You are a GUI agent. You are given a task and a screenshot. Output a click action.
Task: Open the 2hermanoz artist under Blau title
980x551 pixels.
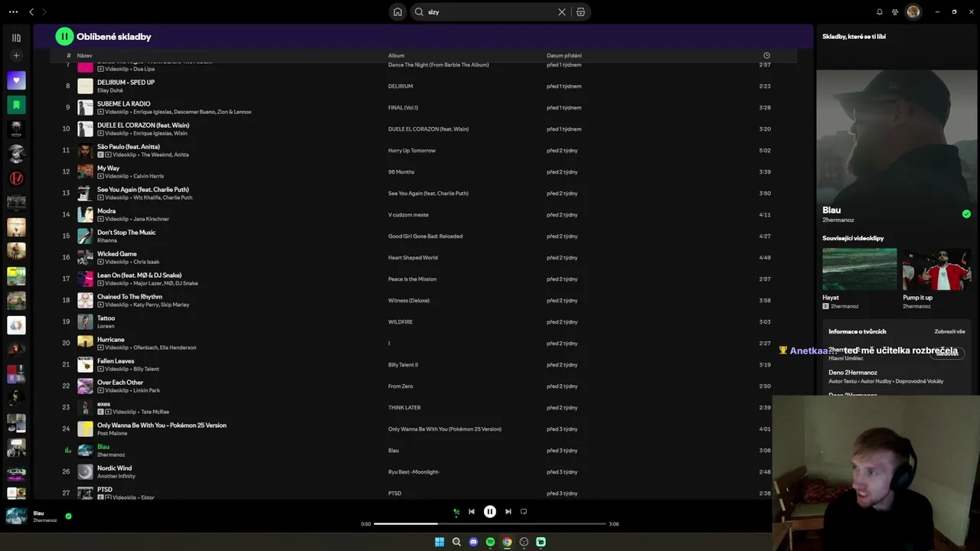tap(838, 220)
